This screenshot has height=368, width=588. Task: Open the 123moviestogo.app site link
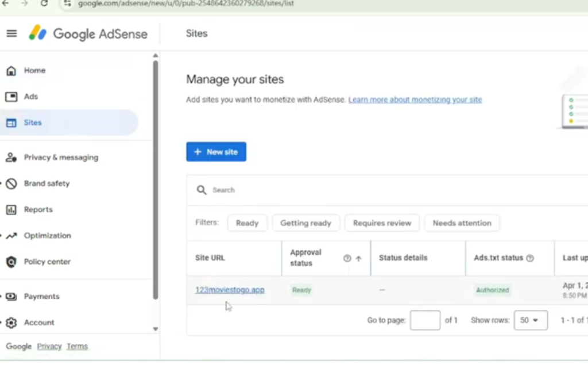click(x=230, y=290)
